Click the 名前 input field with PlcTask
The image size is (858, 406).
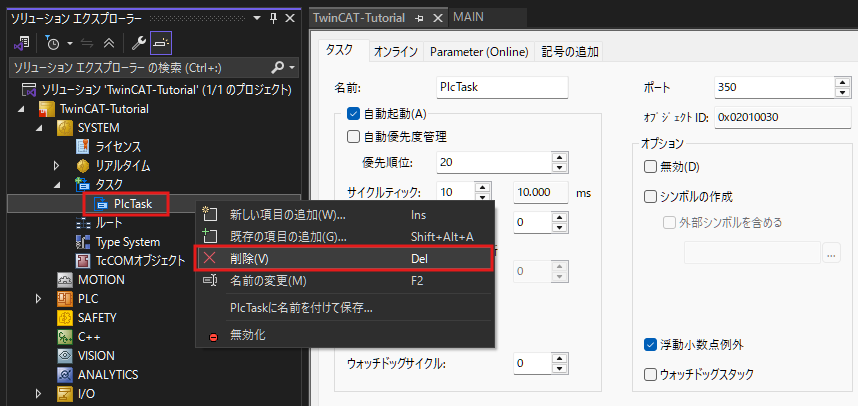click(x=502, y=87)
